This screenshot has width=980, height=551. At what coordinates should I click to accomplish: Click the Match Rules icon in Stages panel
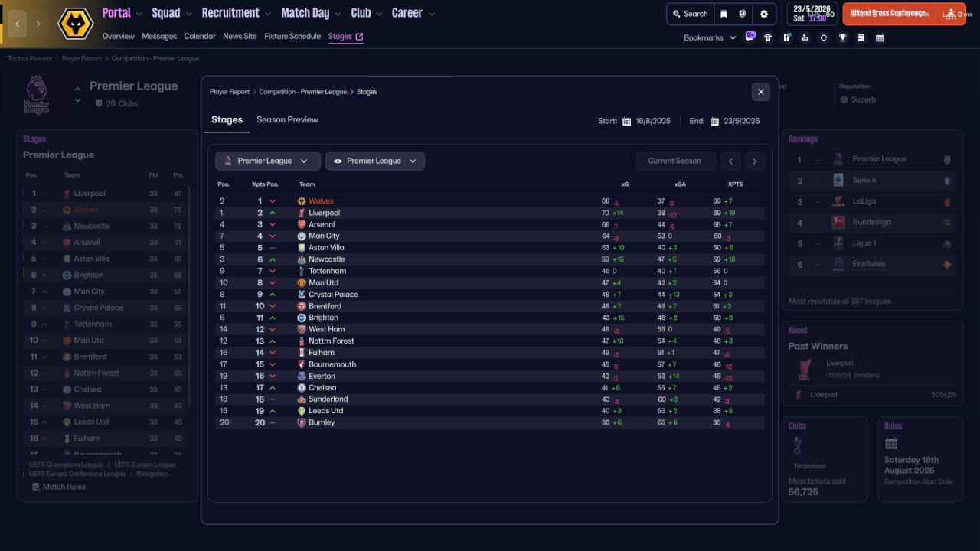tap(36, 487)
